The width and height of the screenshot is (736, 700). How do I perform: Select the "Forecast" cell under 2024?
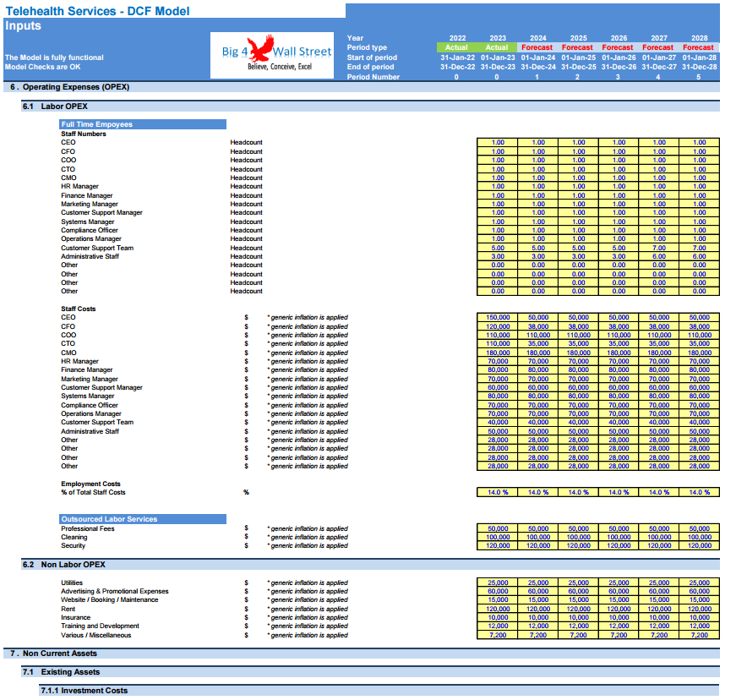[x=537, y=47]
